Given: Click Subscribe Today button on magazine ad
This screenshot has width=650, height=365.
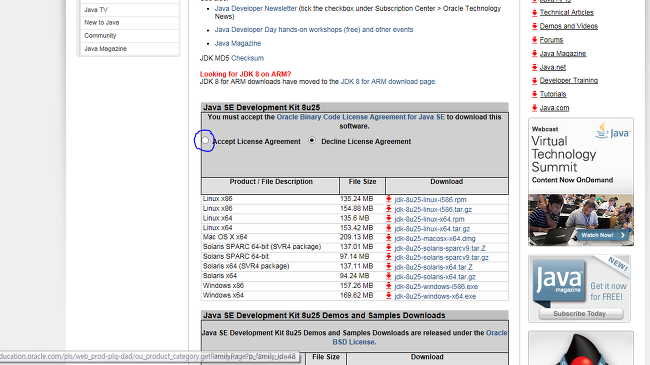Looking at the screenshot, I should pos(581,314).
